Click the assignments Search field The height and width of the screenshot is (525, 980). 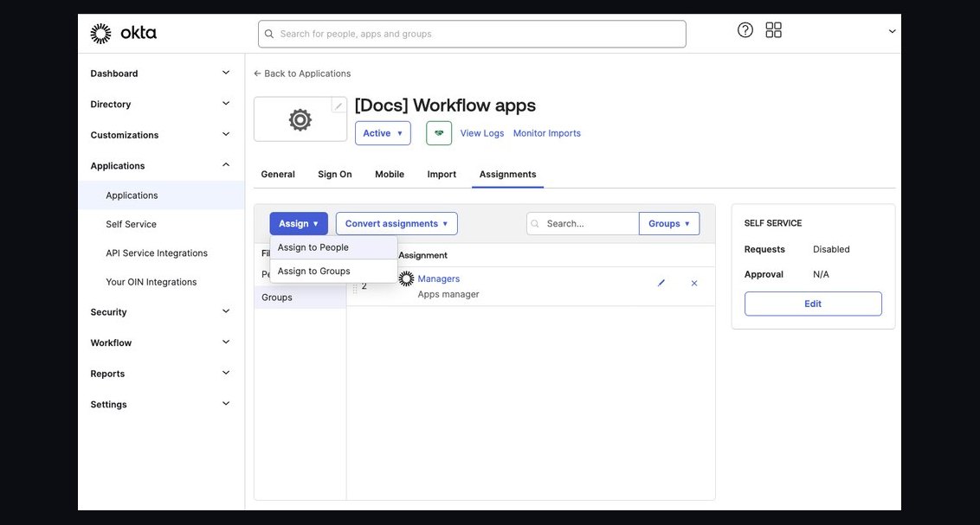pos(583,223)
